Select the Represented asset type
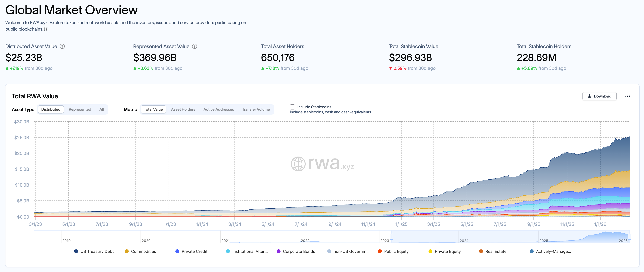 click(80, 109)
